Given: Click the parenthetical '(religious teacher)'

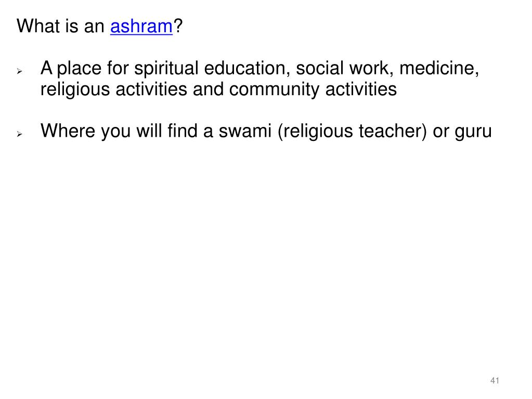Looking at the screenshot, I should (x=352, y=131).
